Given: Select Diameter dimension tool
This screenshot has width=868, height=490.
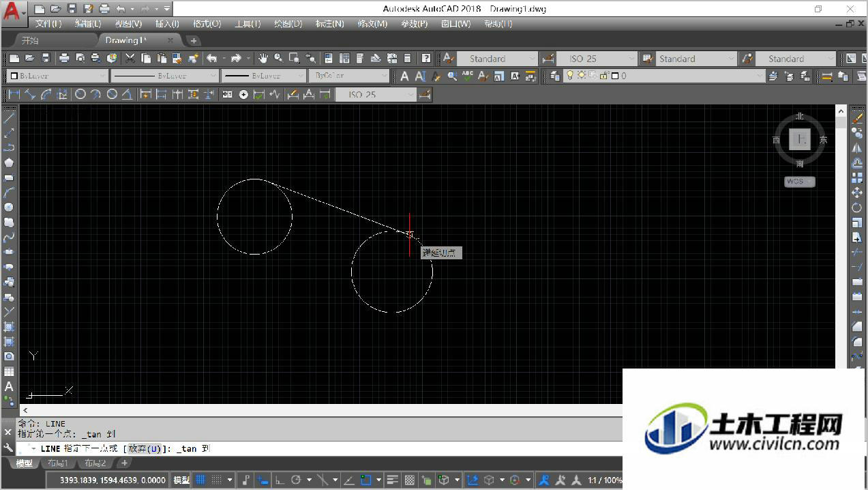Looking at the screenshot, I should tap(113, 94).
